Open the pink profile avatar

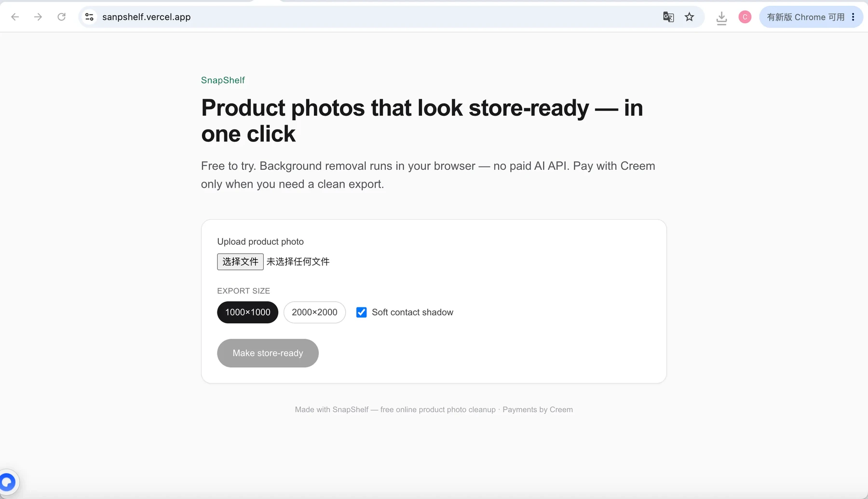tap(745, 17)
